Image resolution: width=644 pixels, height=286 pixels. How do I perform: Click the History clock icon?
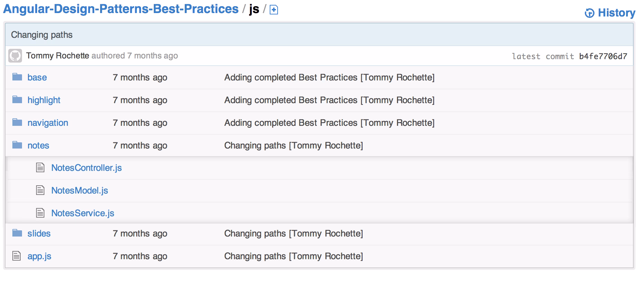(589, 13)
